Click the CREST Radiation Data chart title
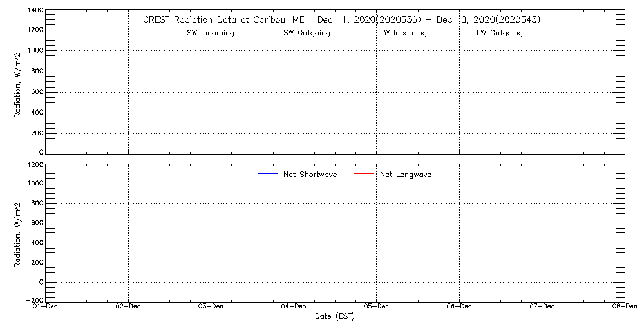Image resolution: width=644 pixels, height=322 pixels. click(341, 20)
